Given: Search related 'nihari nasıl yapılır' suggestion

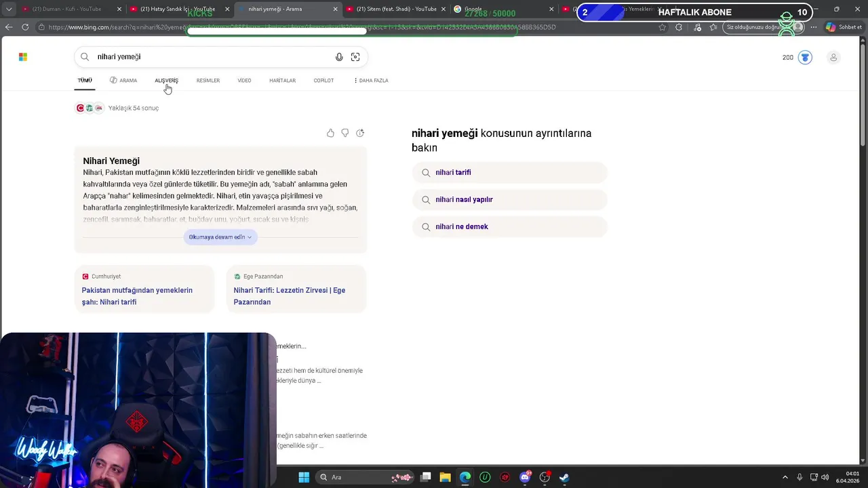Looking at the screenshot, I should (509, 199).
